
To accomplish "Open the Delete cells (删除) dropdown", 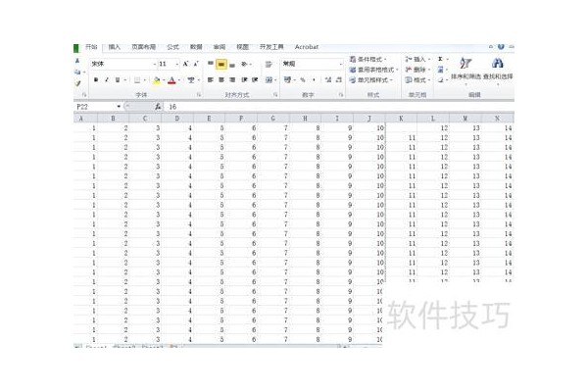I will coord(417,70).
